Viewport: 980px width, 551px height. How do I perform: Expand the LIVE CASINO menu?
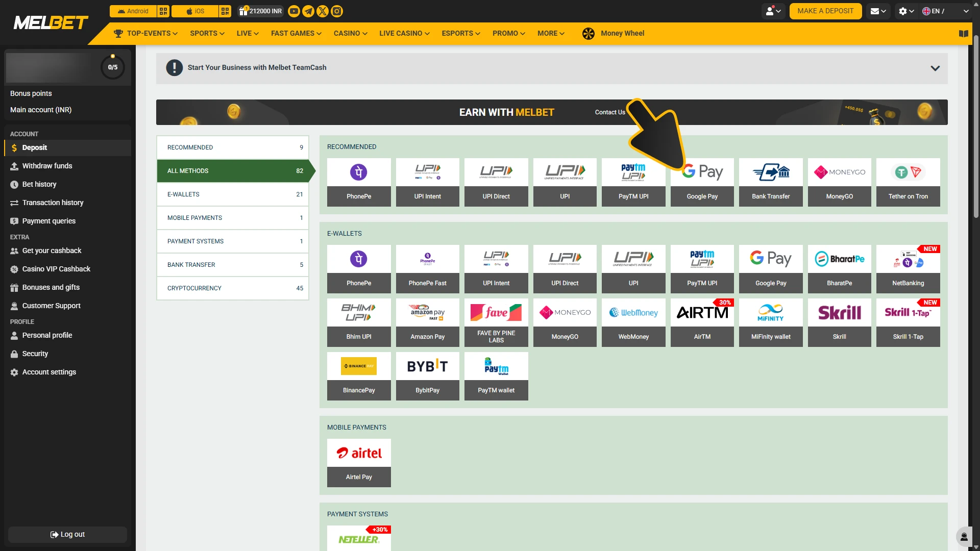click(404, 34)
